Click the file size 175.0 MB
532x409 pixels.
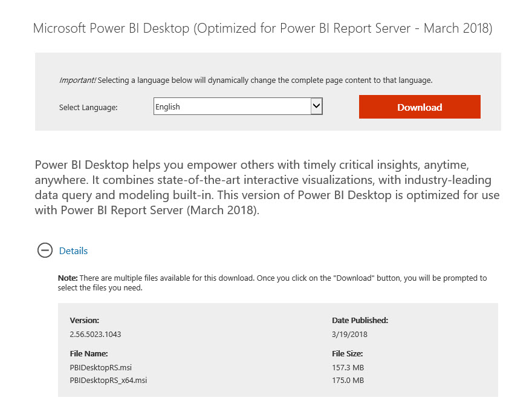pos(348,380)
